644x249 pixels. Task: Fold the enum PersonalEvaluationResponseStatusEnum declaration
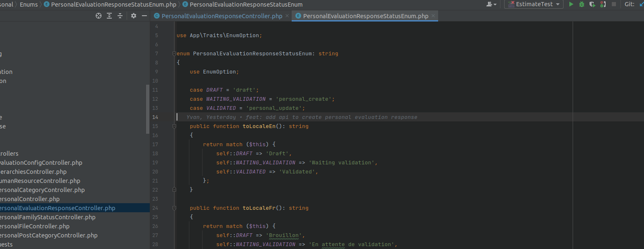point(174,53)
